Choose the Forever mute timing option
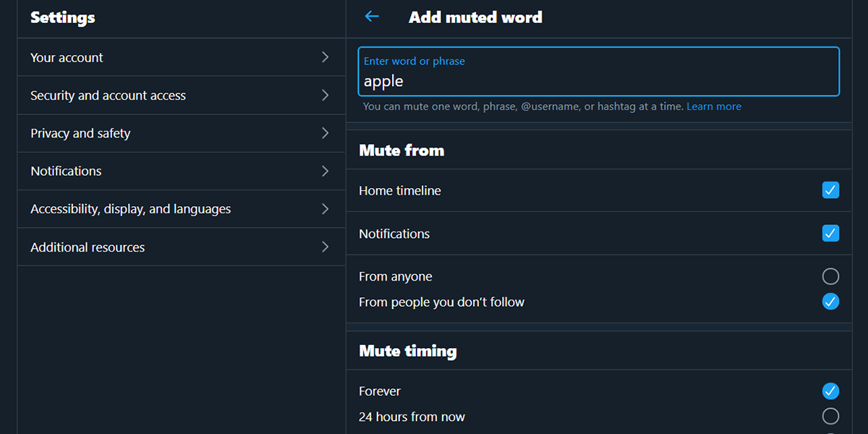The image size is (868, 434). (x=830, y=391)
